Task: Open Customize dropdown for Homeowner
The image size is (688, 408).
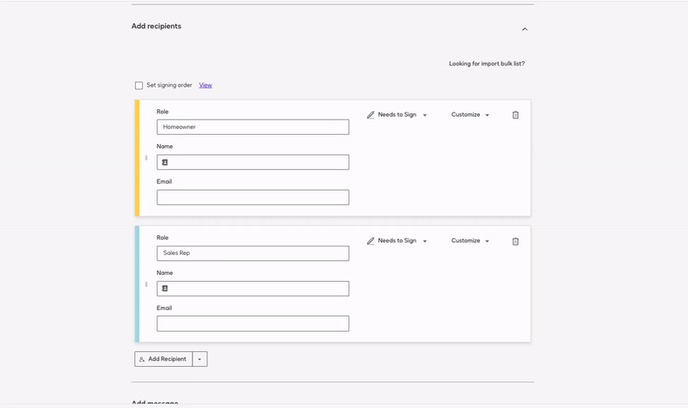Action: [470, 115]
